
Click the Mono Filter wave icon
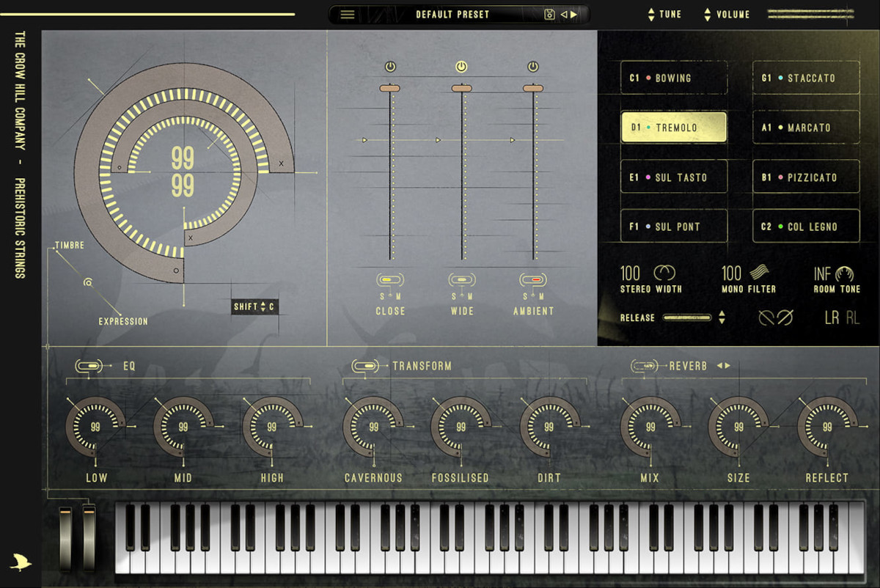[x=759, y=273]
